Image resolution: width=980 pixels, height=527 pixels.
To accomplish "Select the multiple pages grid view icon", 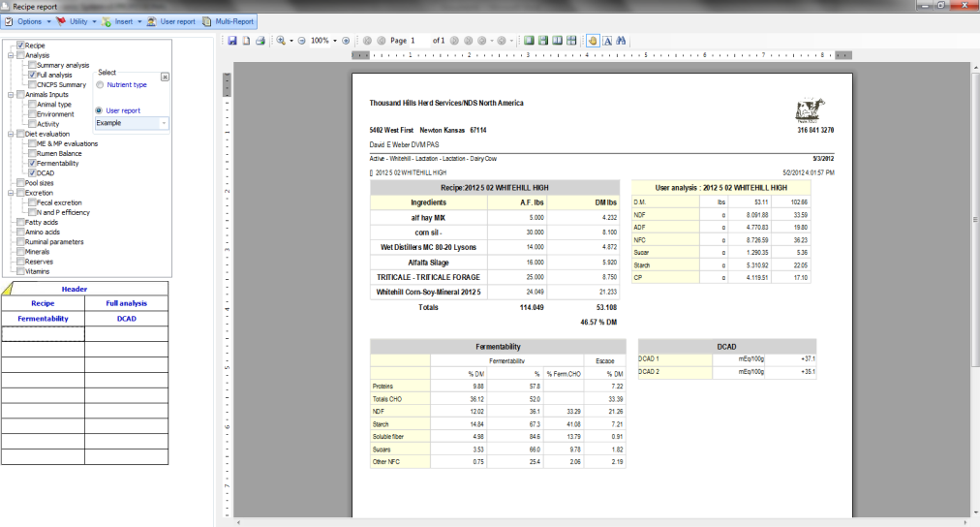I will tap(571, 41).
